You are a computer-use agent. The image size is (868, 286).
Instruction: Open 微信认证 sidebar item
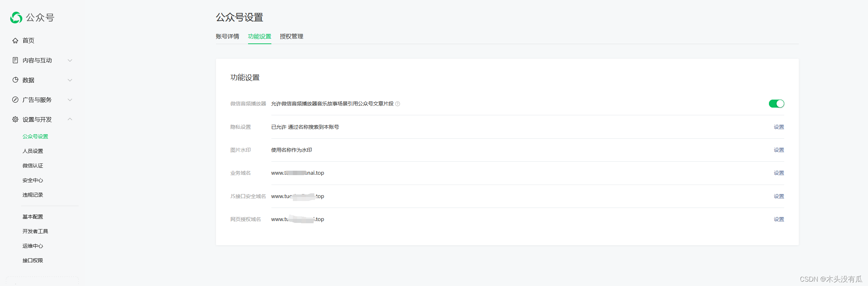tap(33, 166)
